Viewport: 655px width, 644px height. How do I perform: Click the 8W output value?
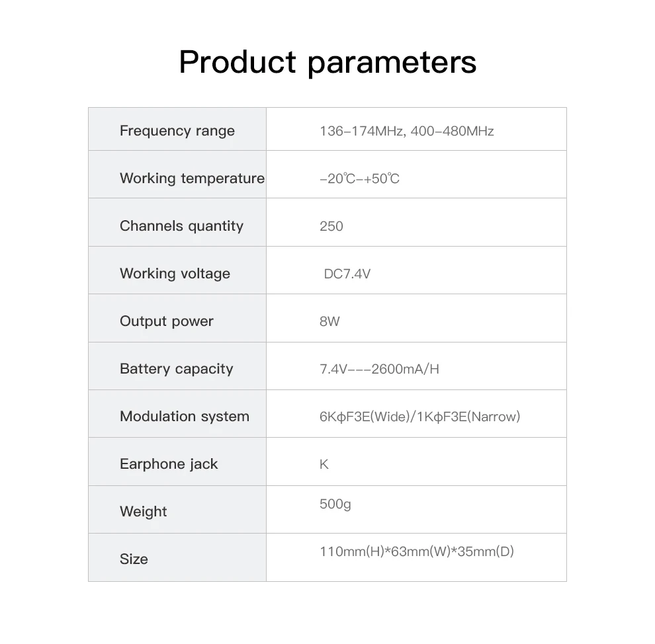point(329,321)
